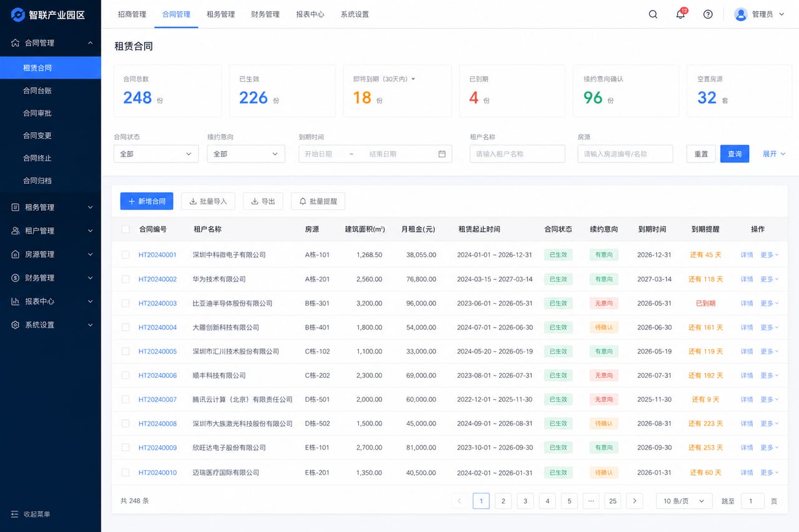Open the notification bell icon
The width and height of the screenshot is (799, 532).
[x=680, y=14]
